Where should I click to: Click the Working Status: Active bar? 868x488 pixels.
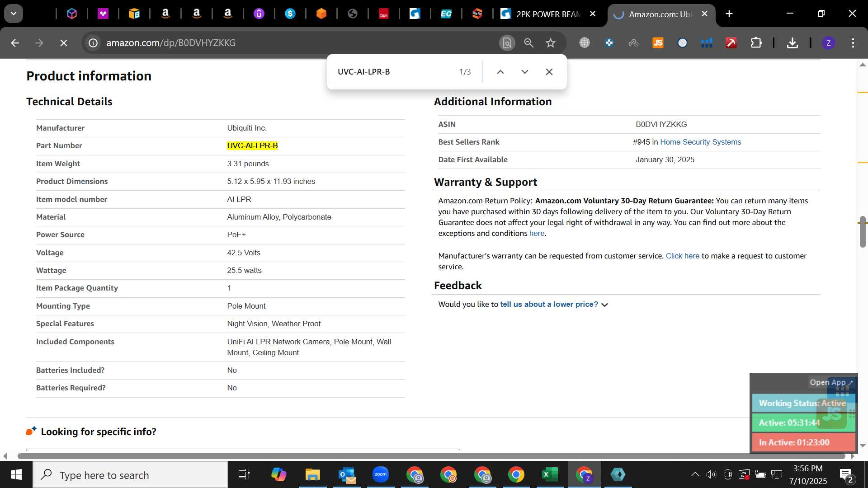pos(803,403)
